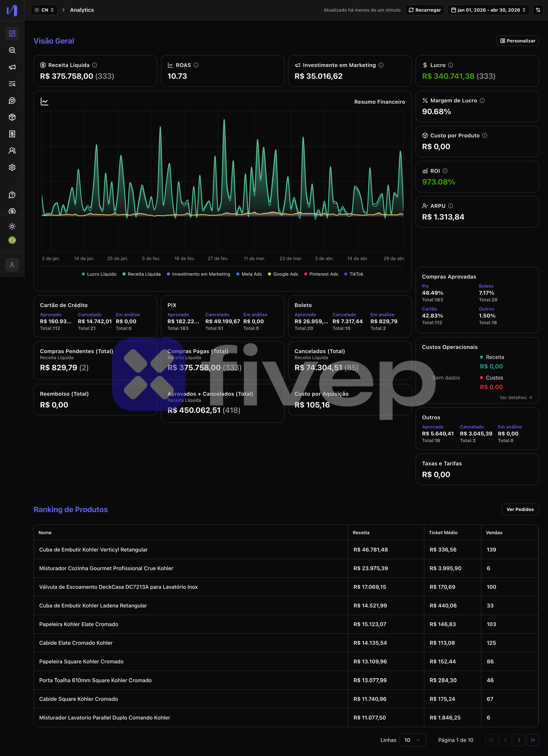Open the dashboard grid icon in sidebar
Viewport: 548px width, 756px height.
click(12, 33)
